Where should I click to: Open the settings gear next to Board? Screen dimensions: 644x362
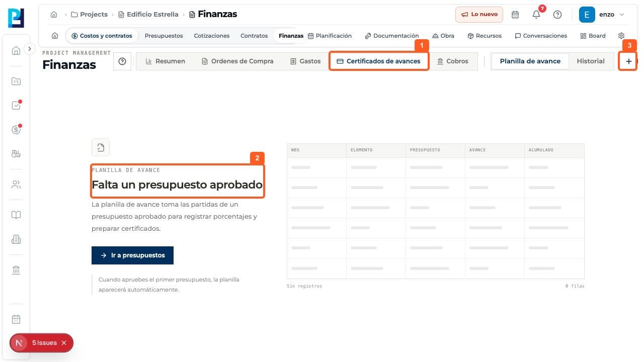click(x=621, y=36)
